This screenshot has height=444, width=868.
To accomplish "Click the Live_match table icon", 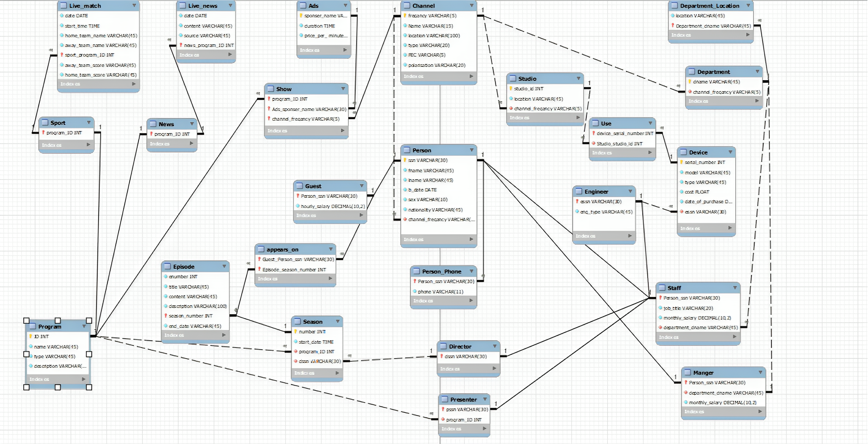I will 63,6.
